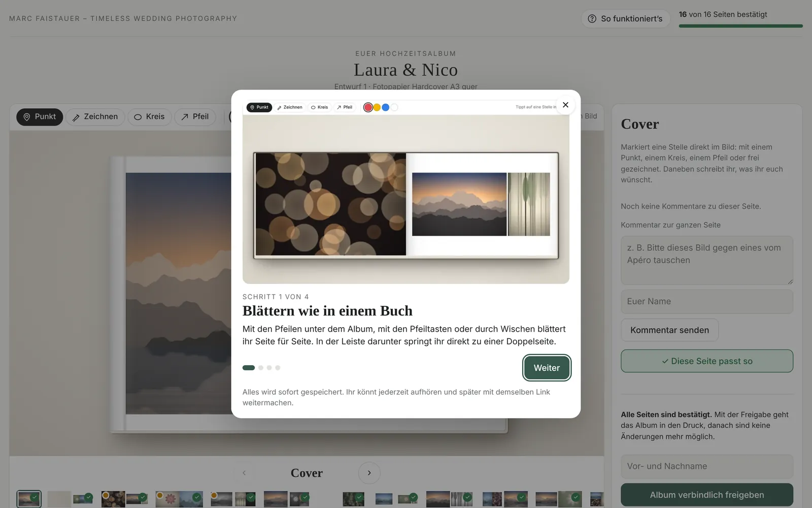
Task: Click the Vor- und Nachname field
Action: 707,466
